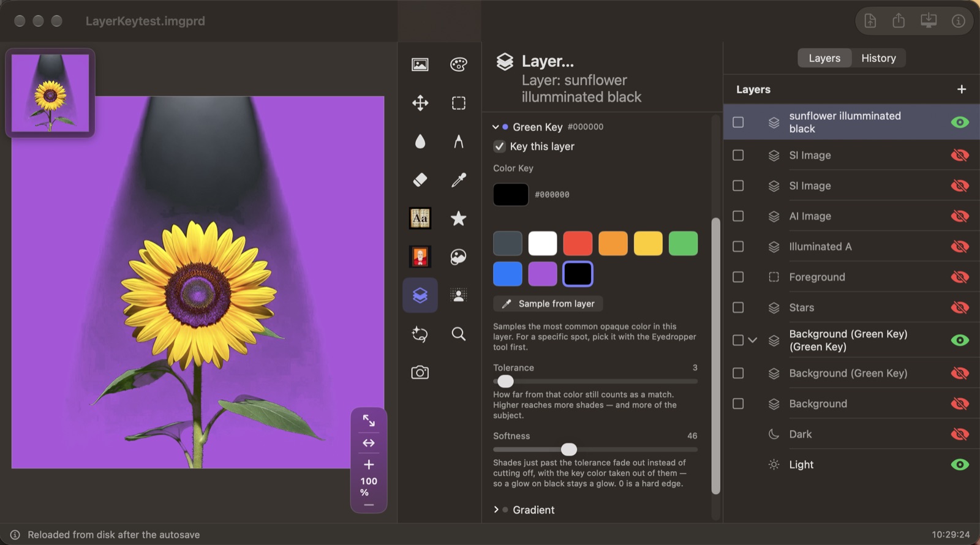Viewport: 980px width, 545px height.
Task: Uncheck the Key this layer checkbox
Action: coord(499,146)
